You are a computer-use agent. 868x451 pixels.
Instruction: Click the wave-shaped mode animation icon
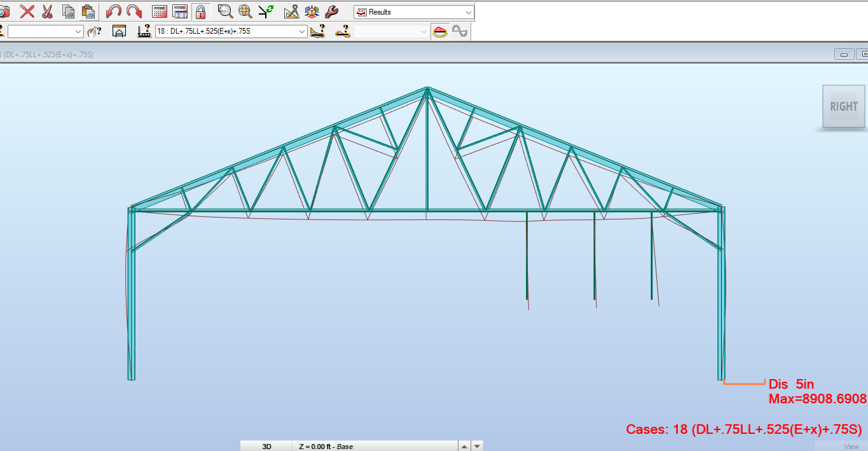tap(460, 31)
